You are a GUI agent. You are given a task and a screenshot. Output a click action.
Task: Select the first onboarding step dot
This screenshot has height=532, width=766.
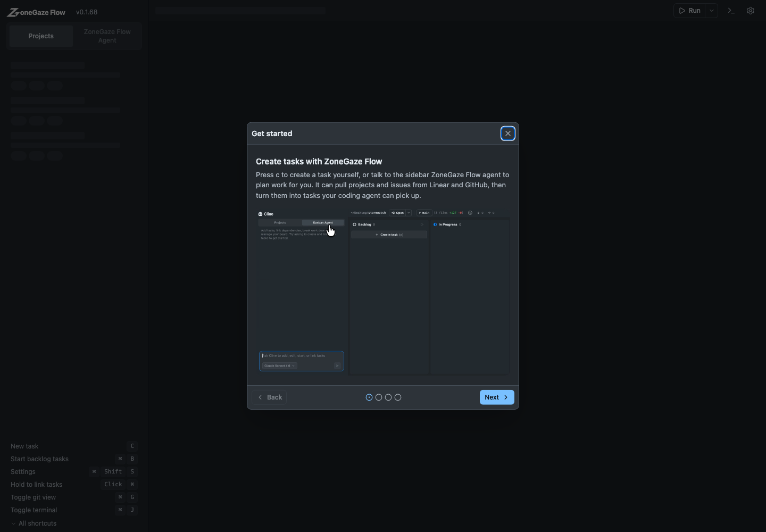click(x=369, y=397)
